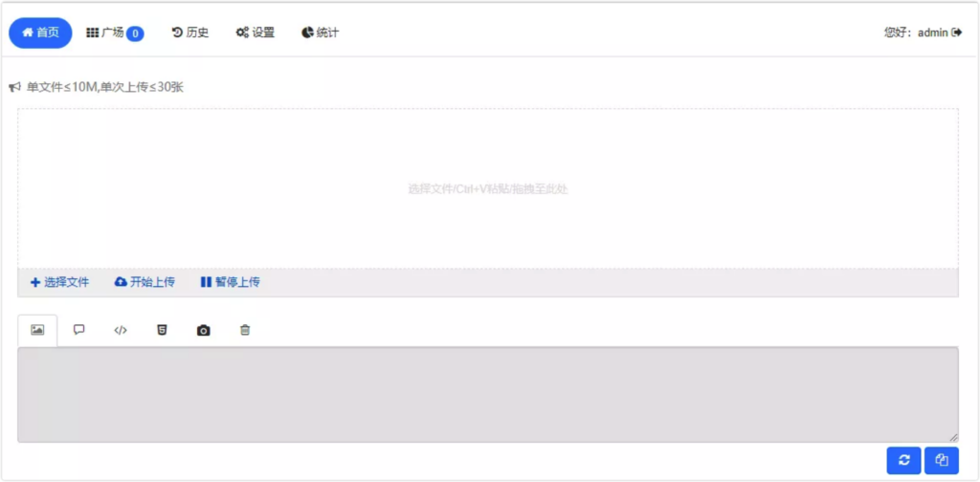Screen dimensions: 980x482
Task: Click the blue refresh button
Action: coord(903,461)
